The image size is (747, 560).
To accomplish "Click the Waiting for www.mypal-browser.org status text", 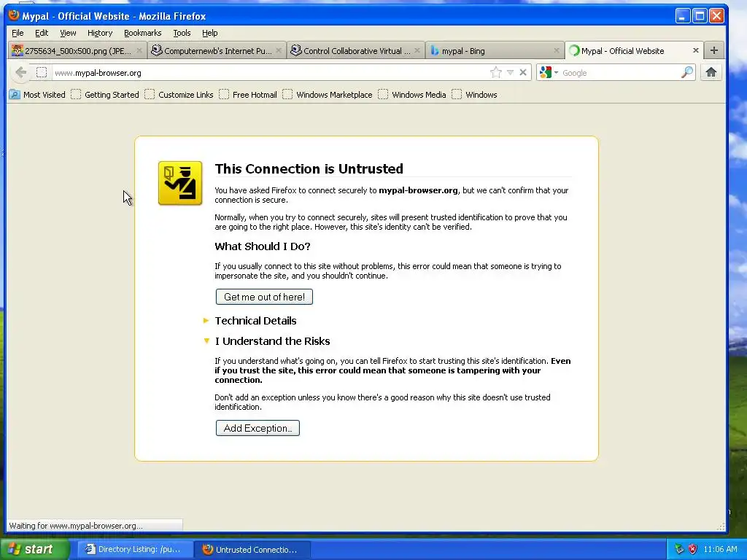I will pos(76,526).
